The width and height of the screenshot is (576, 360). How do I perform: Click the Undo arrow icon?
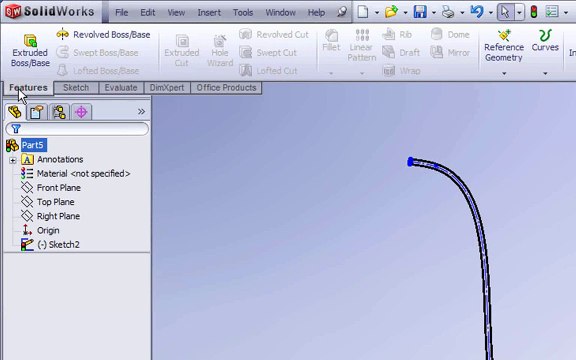tap(477, 12)
